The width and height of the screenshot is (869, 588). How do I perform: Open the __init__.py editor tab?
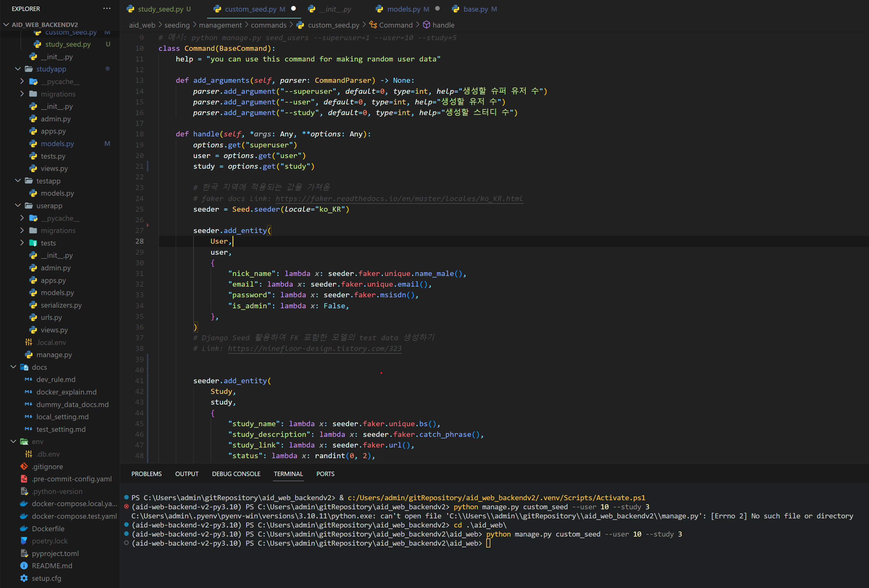pos(330,9)
